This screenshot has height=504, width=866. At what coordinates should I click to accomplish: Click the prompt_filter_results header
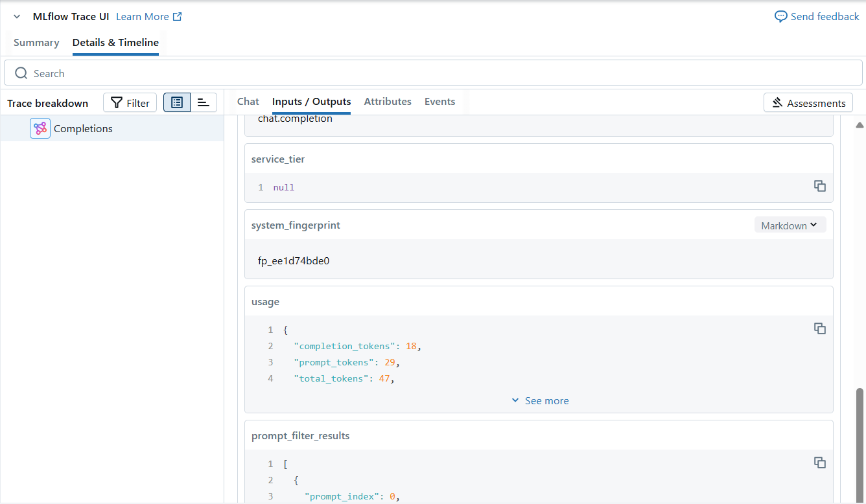coord(300,436)
